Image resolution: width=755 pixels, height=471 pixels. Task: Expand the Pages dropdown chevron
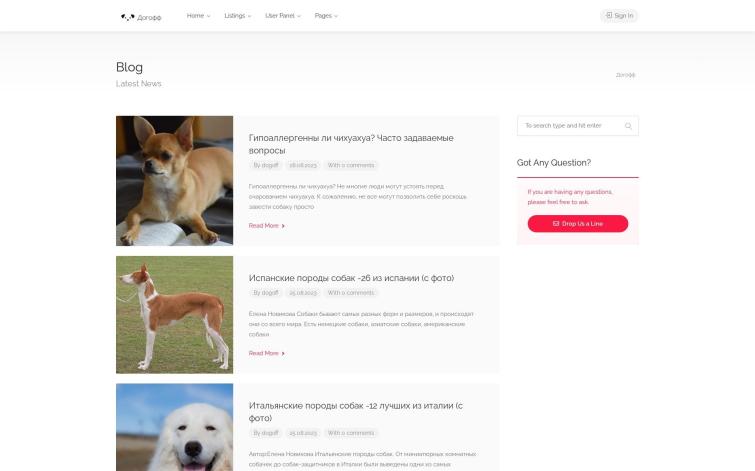[336, 16]
